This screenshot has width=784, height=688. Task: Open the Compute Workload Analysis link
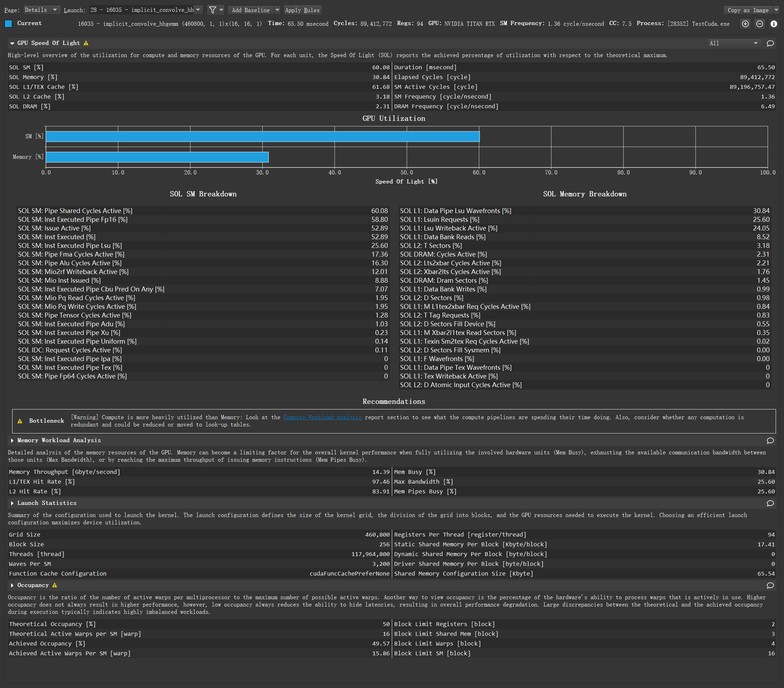[x=322, y=417]
